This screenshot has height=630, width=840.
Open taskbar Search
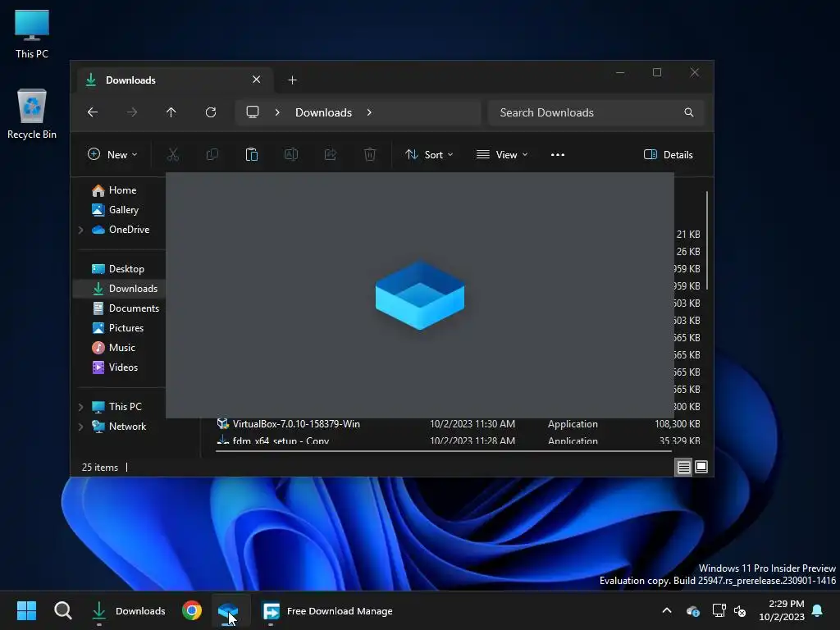pyautogui.click(x=62, y=610)
